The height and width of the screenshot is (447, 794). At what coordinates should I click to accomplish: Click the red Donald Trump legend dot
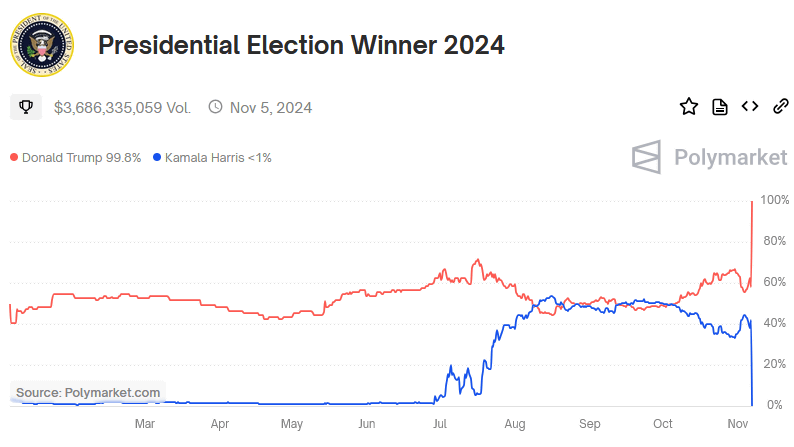click(x=14, y=158)
